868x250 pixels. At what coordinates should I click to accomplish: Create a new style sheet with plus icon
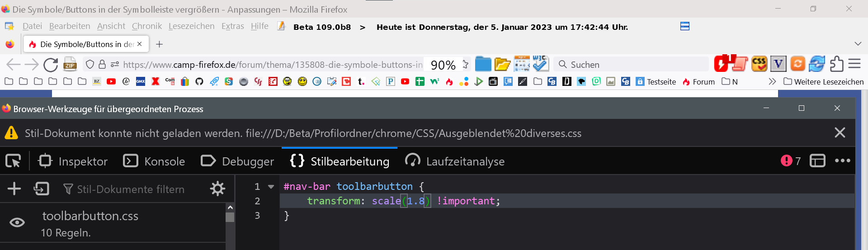tap(14, 189)
